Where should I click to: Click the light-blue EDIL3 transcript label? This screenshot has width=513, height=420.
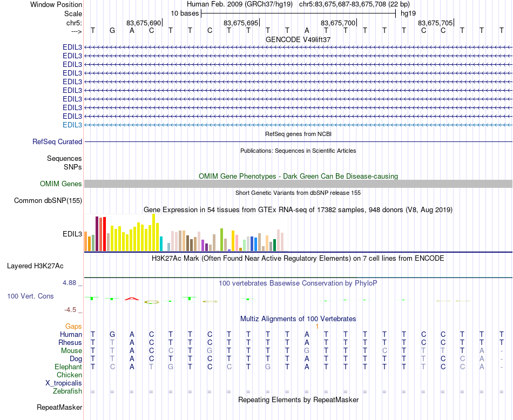pyautogui.click(x=72, y=125)
